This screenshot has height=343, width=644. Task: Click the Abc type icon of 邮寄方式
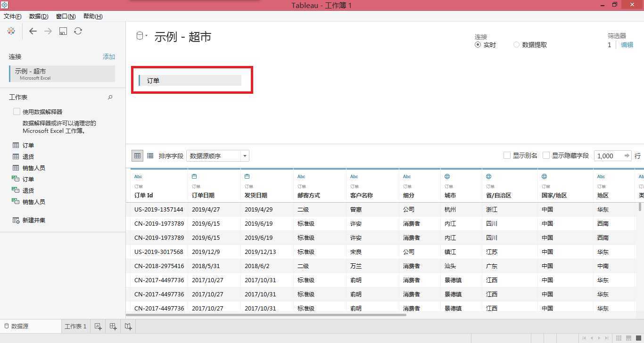click(301, 176)
